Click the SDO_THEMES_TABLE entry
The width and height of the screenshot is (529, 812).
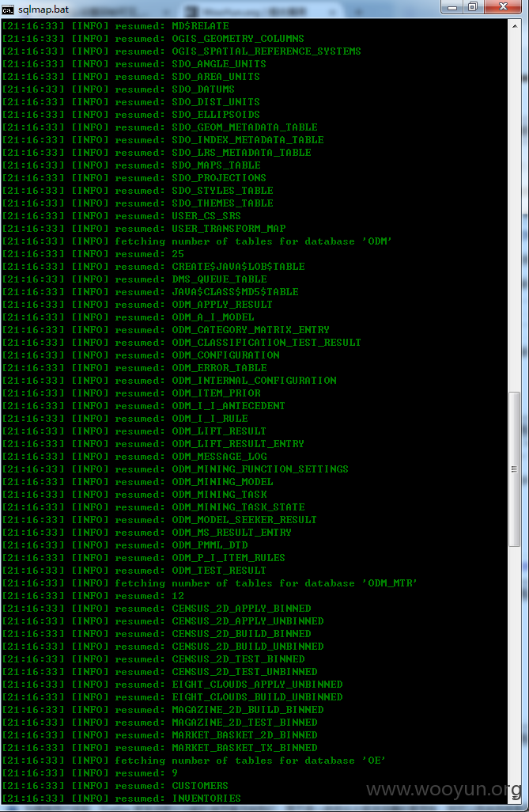click(x=222, y=203)
